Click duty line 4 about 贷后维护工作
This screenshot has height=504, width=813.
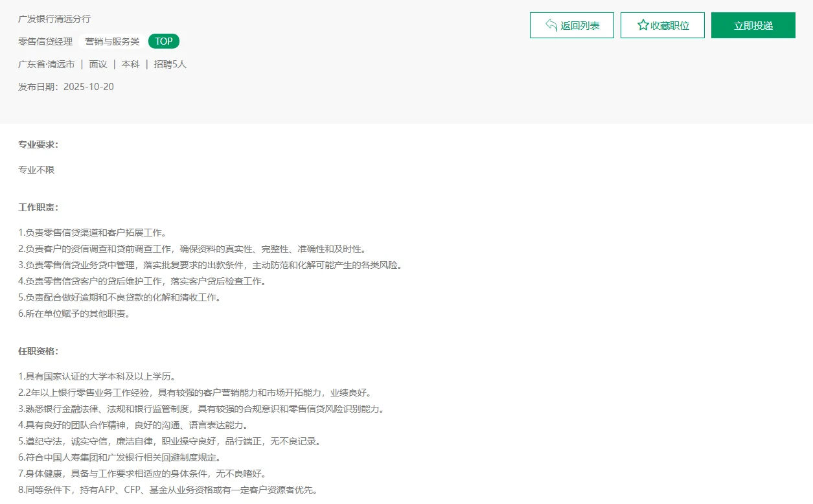click(x=143, y=281)
